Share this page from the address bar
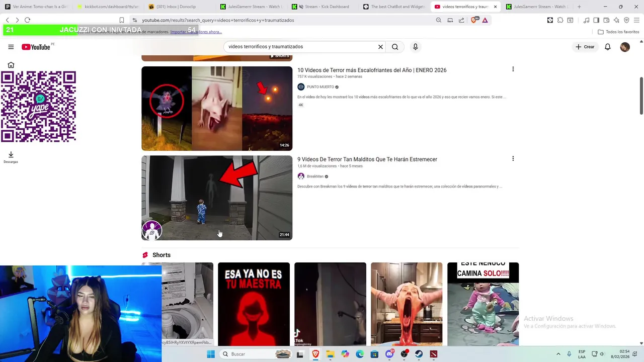Image resolution: width=644 pixels, height=362 pixels. click(461, 20)
